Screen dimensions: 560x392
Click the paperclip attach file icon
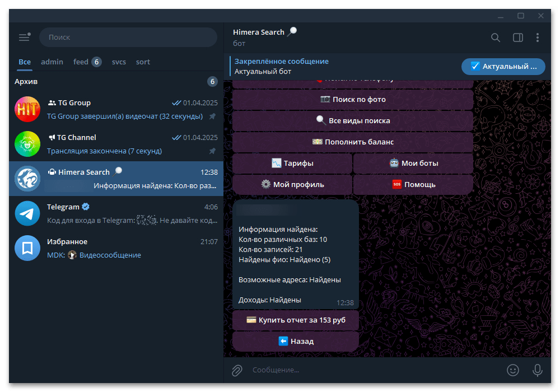point(237,370)
